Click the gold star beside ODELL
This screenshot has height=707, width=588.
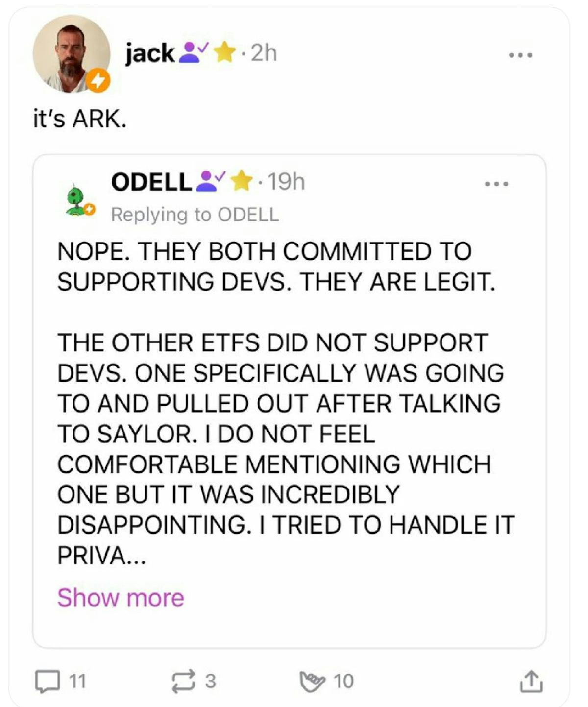[x=242, y=181]
